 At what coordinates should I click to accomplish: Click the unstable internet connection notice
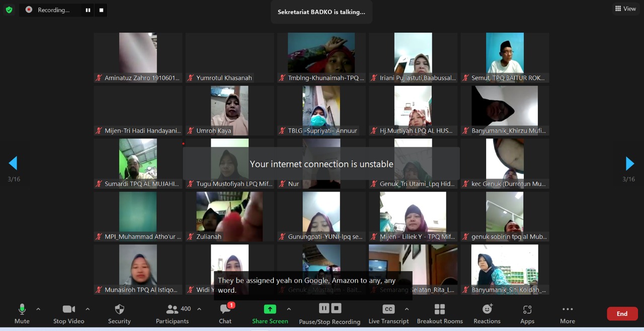pos(321,164)
